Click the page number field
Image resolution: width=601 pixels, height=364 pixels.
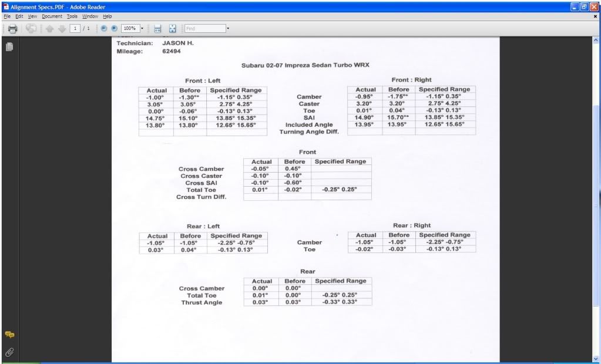click(75, 28)
